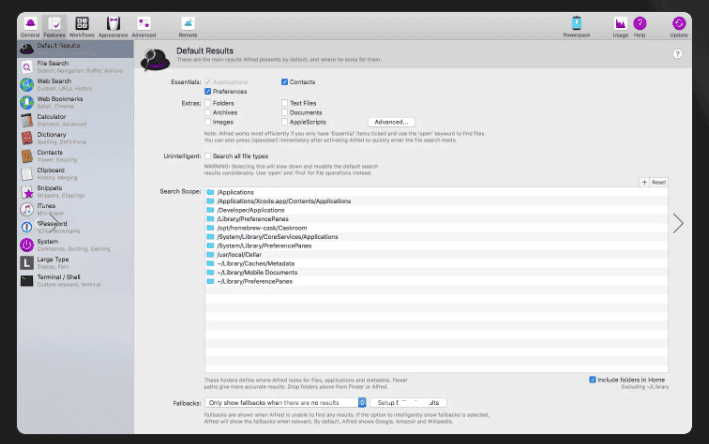Select the Features toolbar tab
This screenshot has width=709, height=444.
tap(54, 27)
